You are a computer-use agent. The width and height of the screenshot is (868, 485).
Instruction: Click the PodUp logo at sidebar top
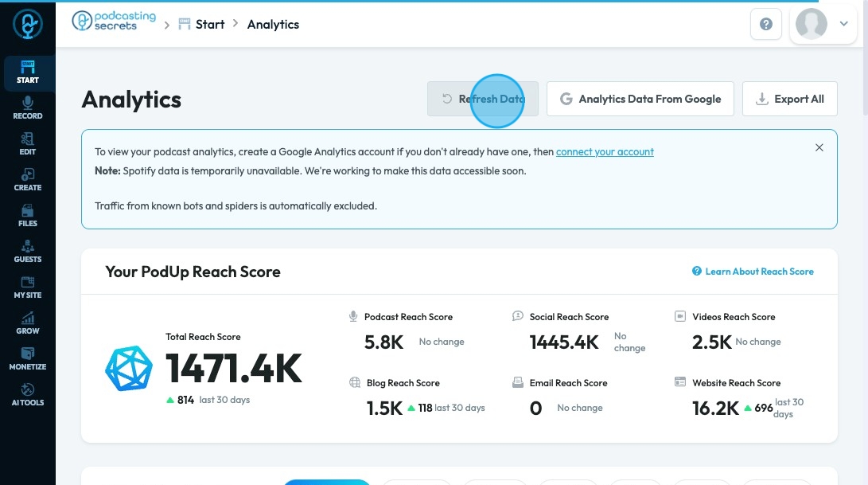28,25
